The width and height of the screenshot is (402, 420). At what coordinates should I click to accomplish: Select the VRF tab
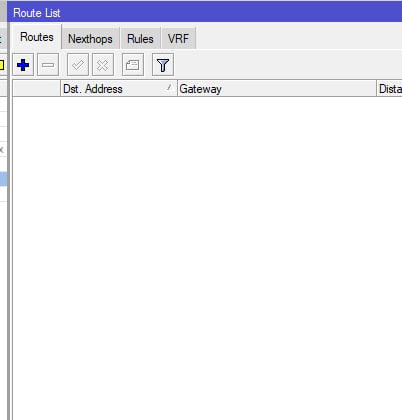(178, 39)
